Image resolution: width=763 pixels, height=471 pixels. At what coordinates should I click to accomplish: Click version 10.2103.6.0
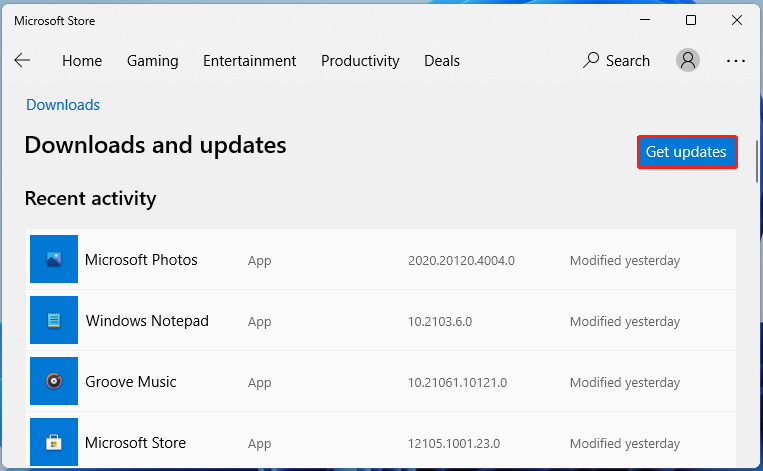coord(440,322)
